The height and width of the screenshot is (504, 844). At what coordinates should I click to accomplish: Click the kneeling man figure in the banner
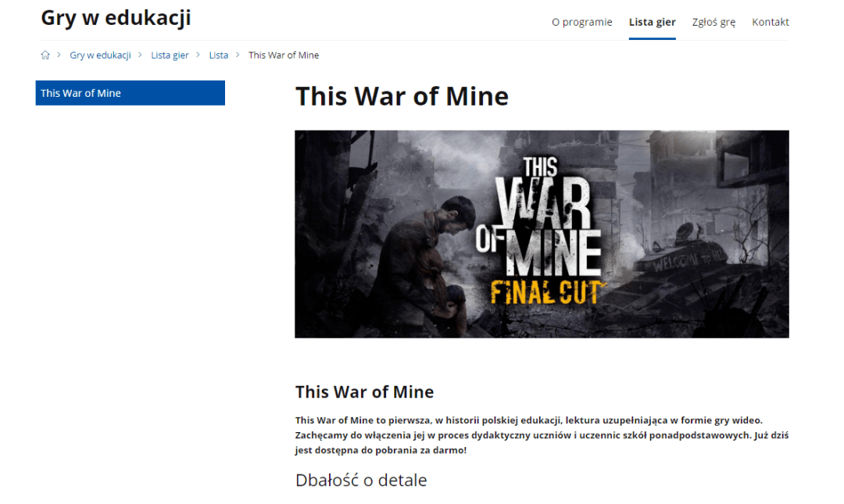425,263
